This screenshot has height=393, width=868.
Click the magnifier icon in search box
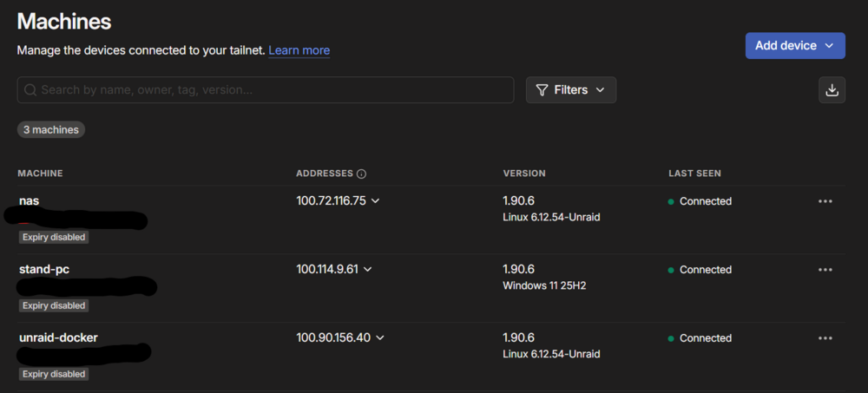[30, 89]
